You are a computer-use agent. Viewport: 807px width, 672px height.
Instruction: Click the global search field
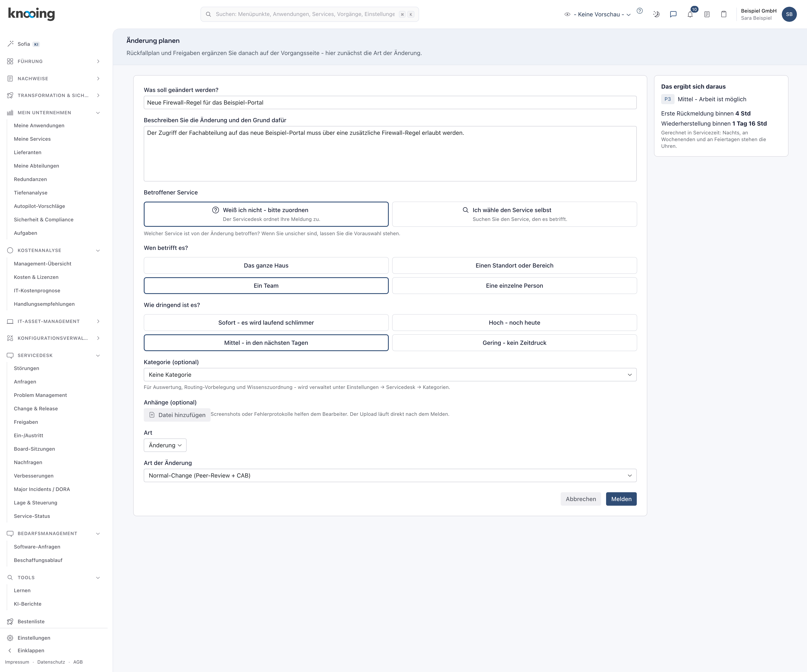coord(310,14)
